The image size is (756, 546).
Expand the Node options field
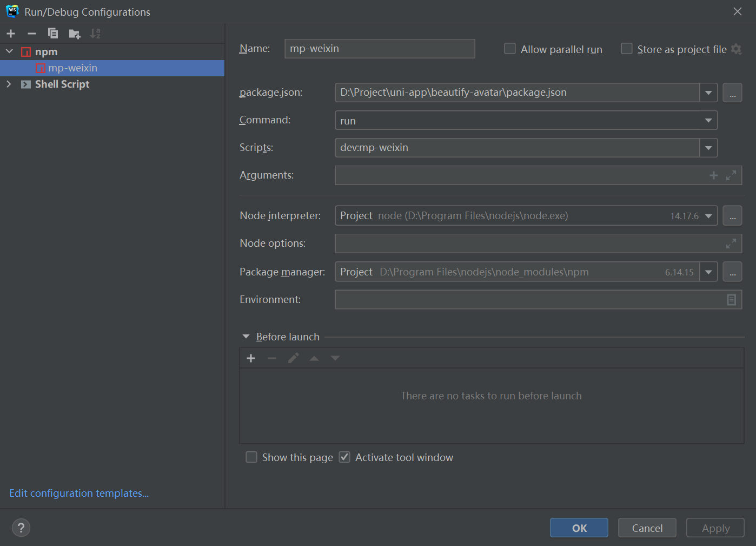click(731, 244)
